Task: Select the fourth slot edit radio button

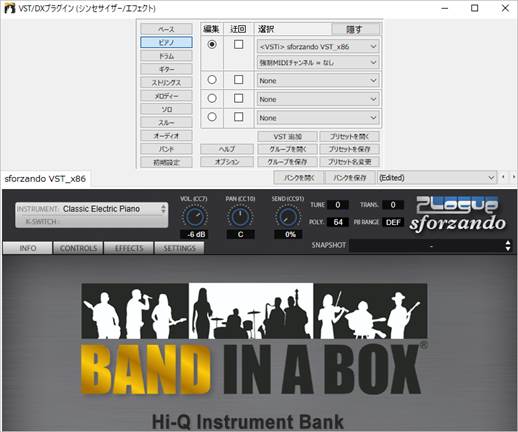Action: tap(212, 117)
